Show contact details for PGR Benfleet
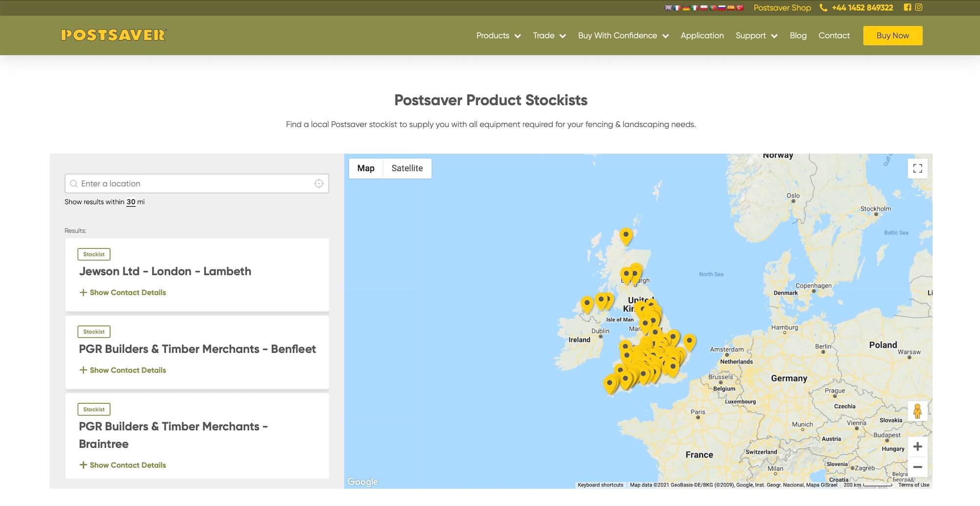Image resolution: width=980 pixels, height=506 pixels. 122,370
